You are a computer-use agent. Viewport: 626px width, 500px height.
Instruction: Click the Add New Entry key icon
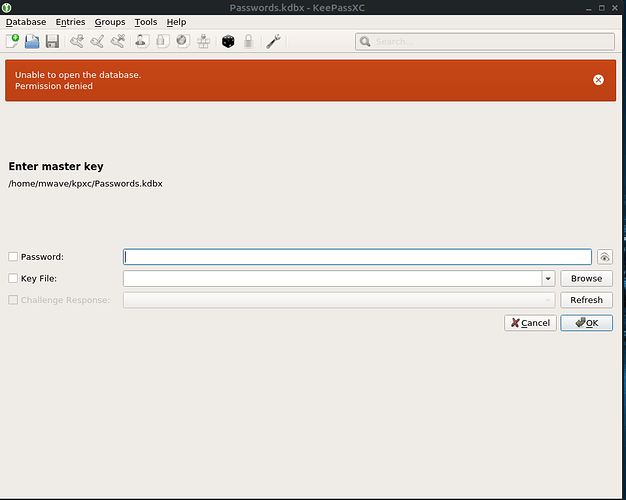coord(77,41)
